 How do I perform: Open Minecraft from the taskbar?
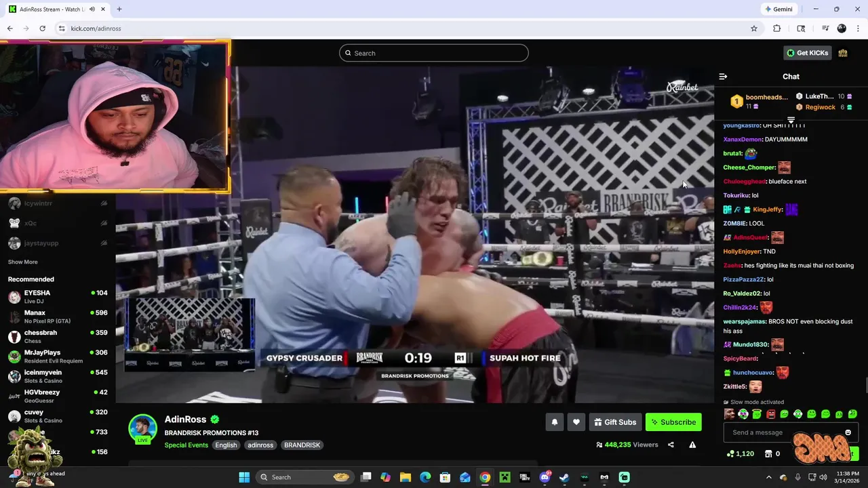pyautogui.click(x=505, y=477)
